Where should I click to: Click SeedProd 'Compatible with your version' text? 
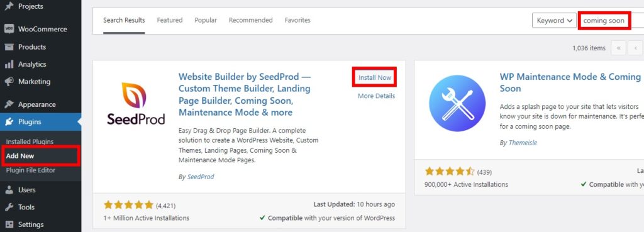click(327, 218)
